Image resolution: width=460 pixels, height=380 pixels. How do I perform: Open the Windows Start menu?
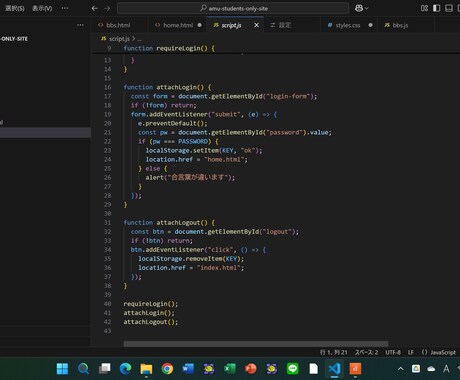[x=62, y=369]
